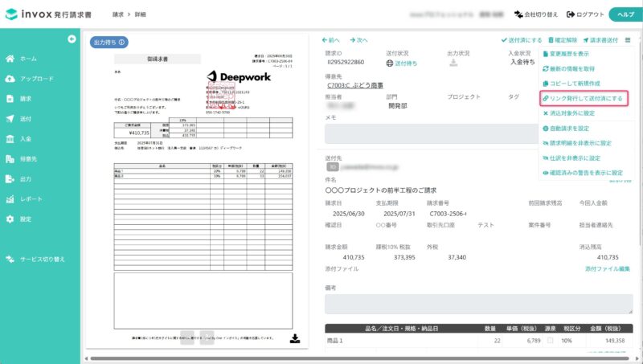643x364 pixels.
Task: Go to next invoice with 次へ
Action: click(x=358, y=40)
